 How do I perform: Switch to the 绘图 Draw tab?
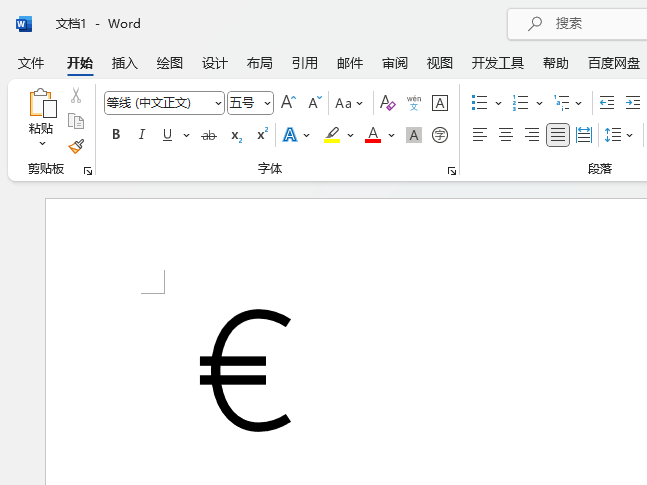click(x=170, y=63)
